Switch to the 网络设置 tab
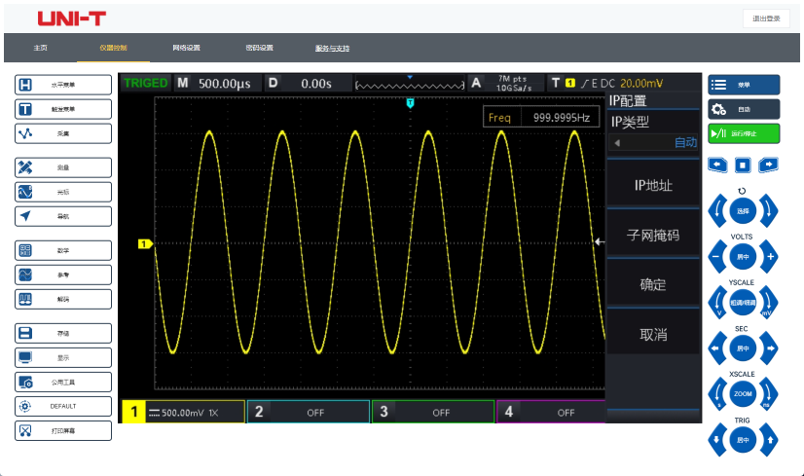 (x=186, y=47)
